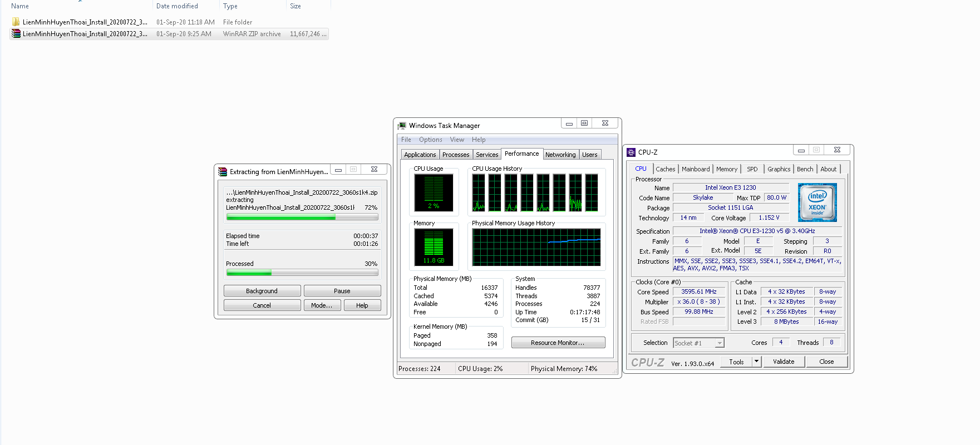Click the Specification field in CPU-Z
Image resolution: width=980 pixels, height=445 pixels.
tap(757, 231)
